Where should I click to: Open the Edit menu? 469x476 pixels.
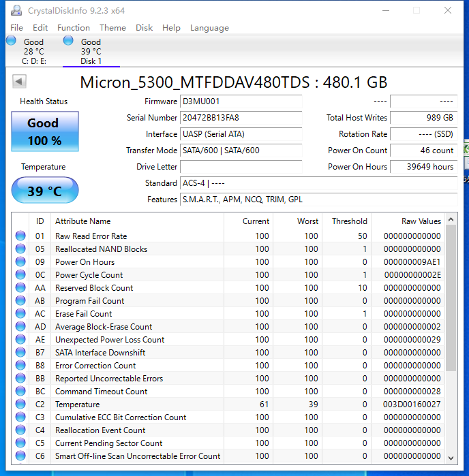(40, 28)
